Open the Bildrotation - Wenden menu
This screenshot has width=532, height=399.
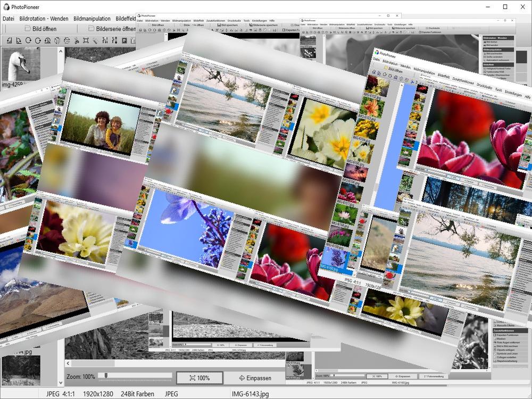coord(44,18)
